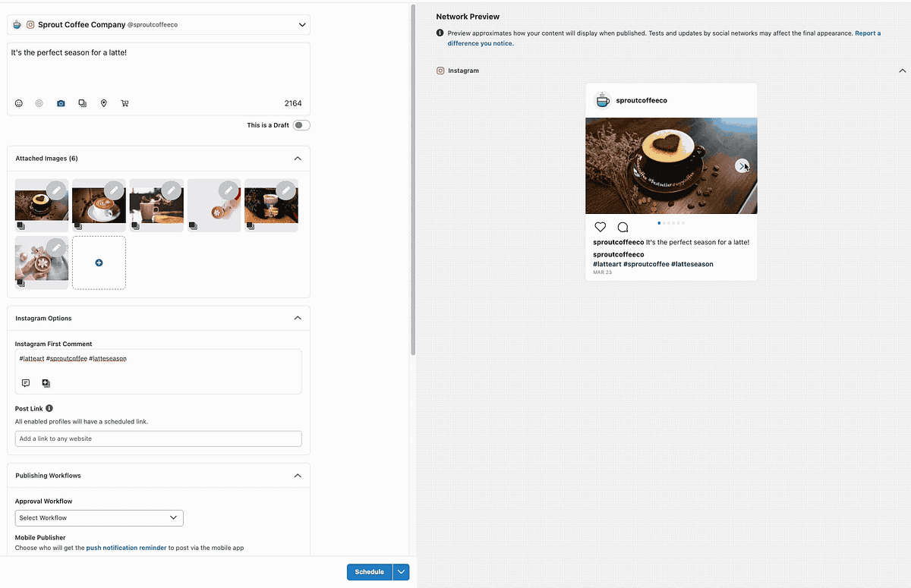Add media to first comment with asset icon
The image size is (911, 588).
point(46,383)
